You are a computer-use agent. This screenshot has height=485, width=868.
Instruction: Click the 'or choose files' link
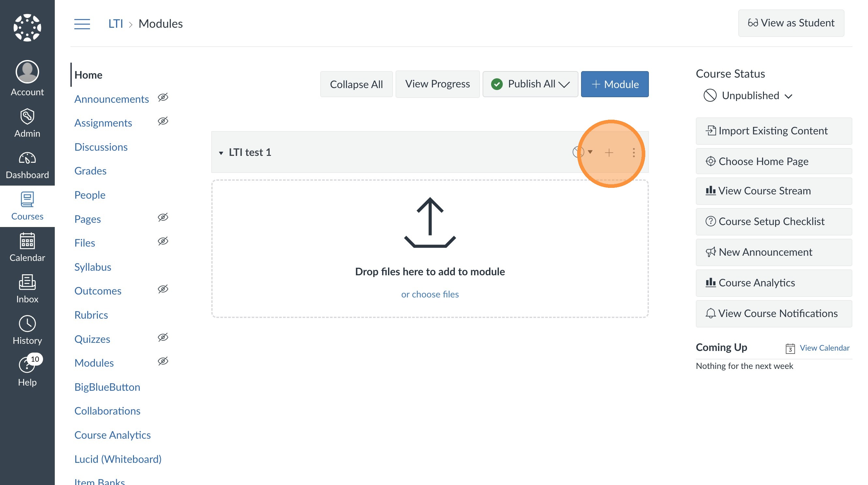pos(430,294)
